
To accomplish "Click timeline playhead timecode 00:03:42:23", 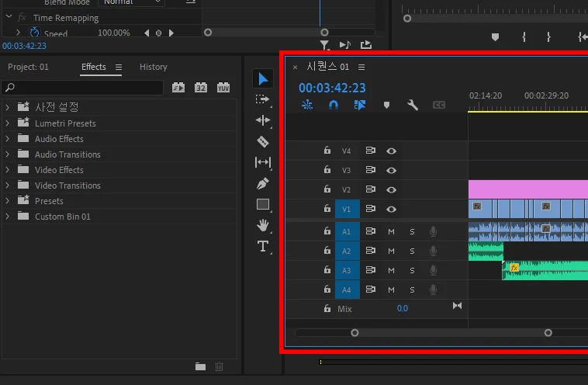I will coord(332,88).
